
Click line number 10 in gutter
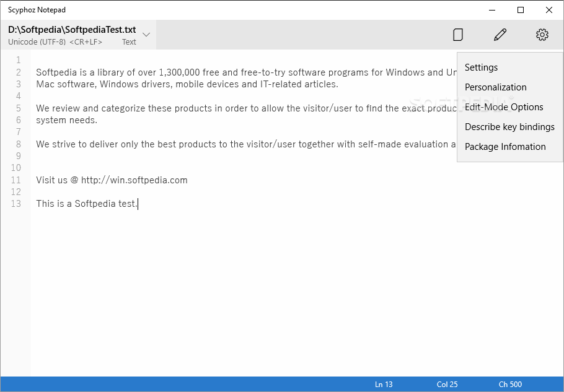coord(16,168)
